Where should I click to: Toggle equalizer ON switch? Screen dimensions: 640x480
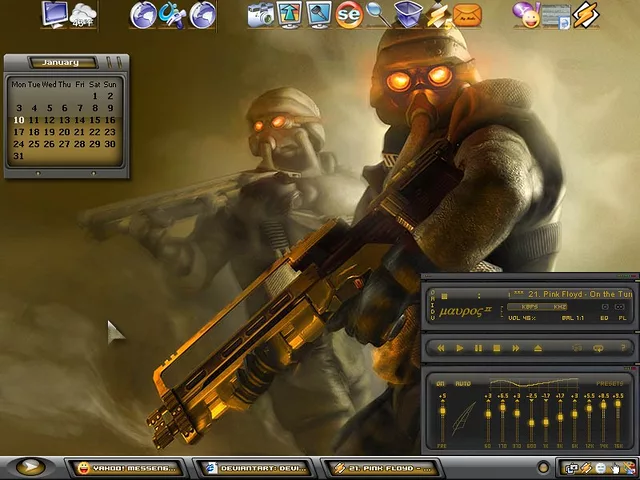[440, 384]
